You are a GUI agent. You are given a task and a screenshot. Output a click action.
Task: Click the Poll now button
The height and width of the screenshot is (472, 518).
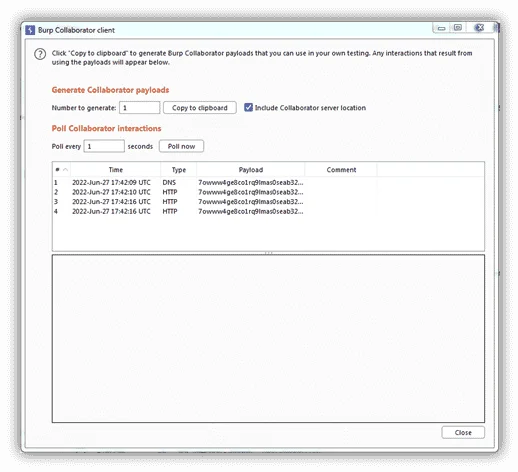pos(181,146)
